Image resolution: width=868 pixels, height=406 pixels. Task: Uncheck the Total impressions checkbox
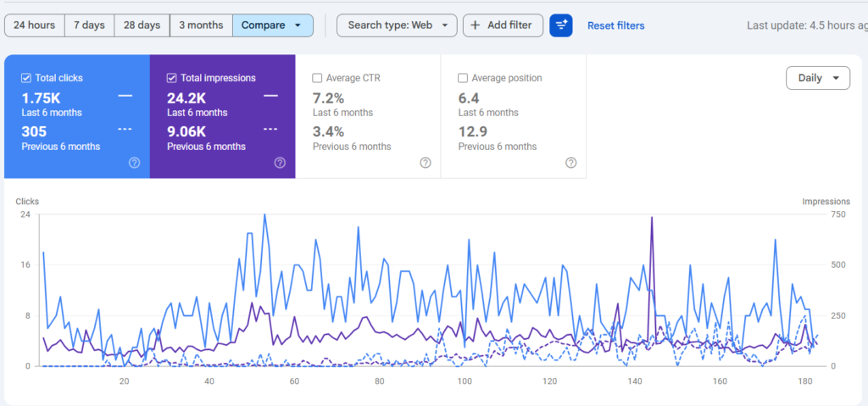tap(172, 78)
